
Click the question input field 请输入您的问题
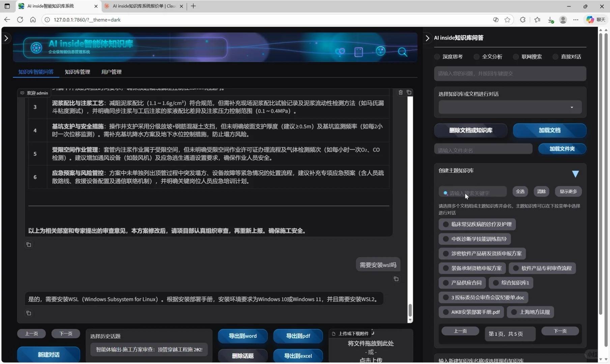point(509,73)
